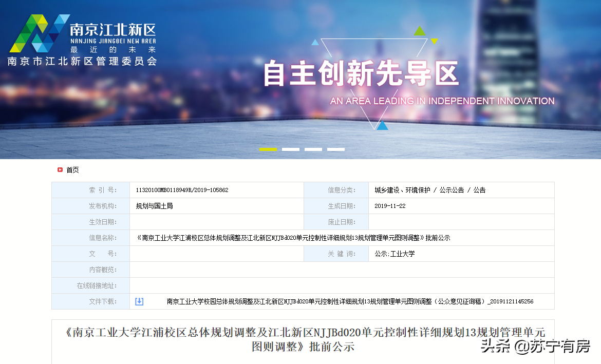Viewport: 601px width, 364px height.
Task: Click the 在线链接地址 field label
Action: (97, 286)
